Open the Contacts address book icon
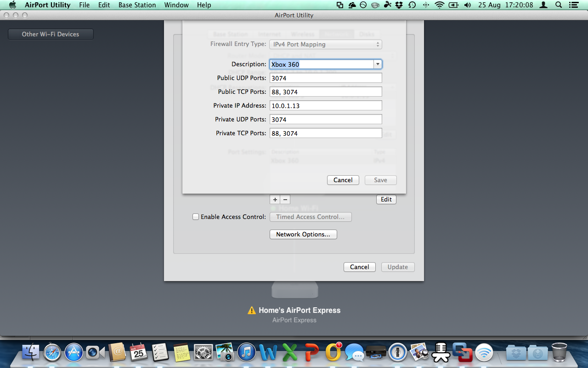This screenshot has height=368, width=588. (117, 352)
